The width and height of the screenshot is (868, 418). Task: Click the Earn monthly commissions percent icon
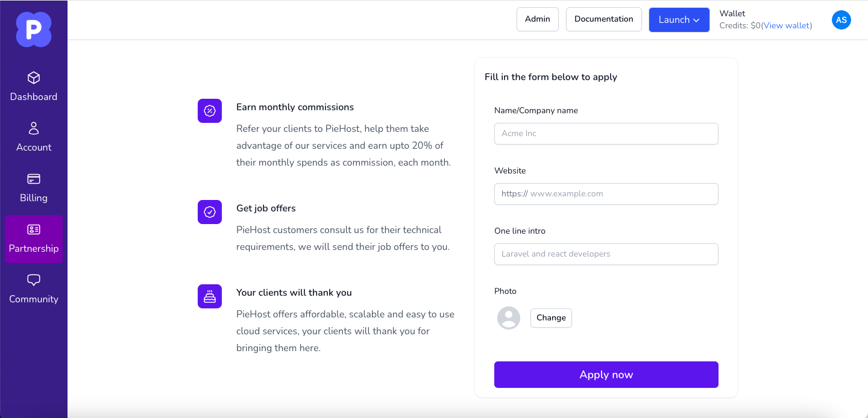[x=209, y=111]
